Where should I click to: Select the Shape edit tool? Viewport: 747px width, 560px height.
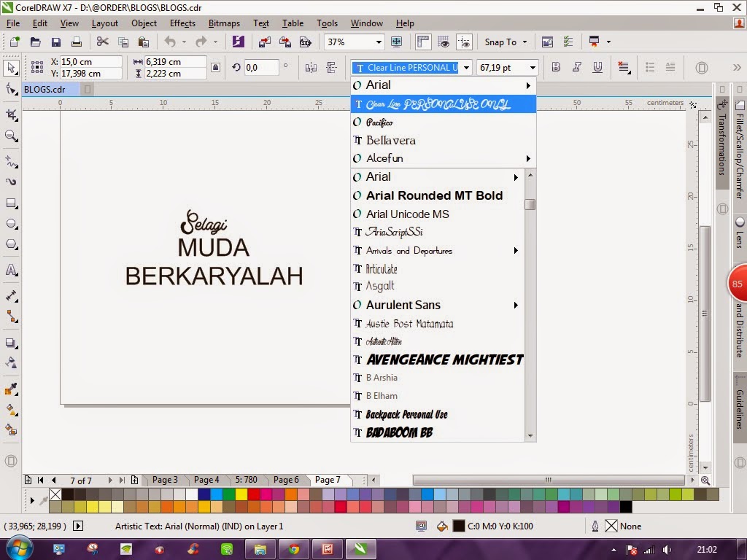pyautogui.click(x=12, y=90)
